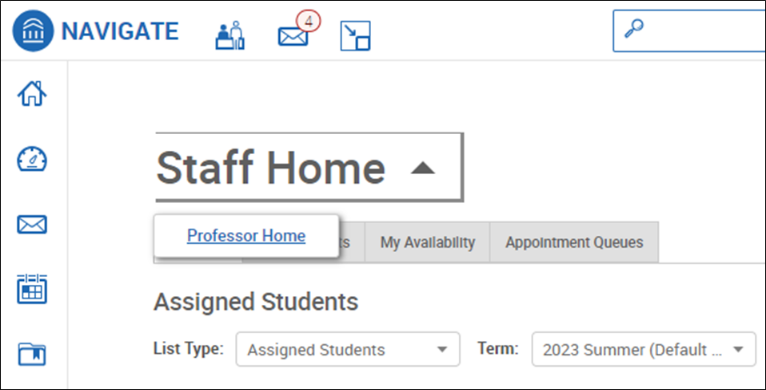Image resolution: width=766 pixels, height=390 pixels.
Task: Open conversations via sidebar envelope icon
Action: tap(32, 225)
